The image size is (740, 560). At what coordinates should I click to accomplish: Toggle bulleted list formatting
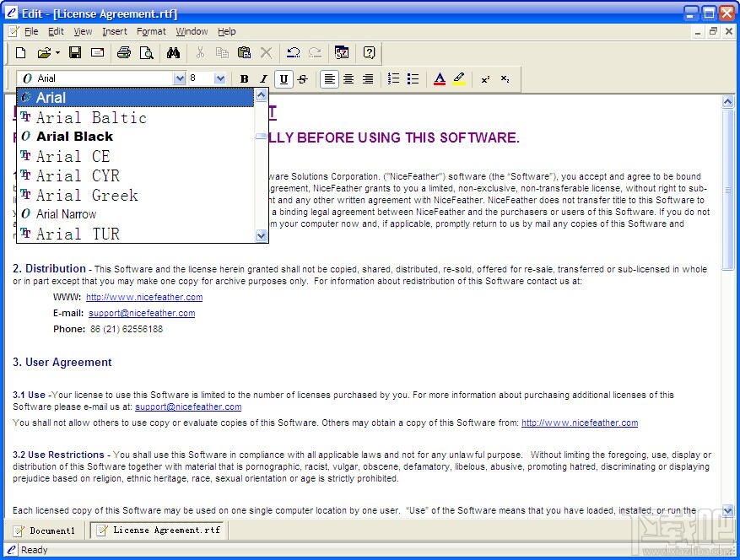coord(413,78)
